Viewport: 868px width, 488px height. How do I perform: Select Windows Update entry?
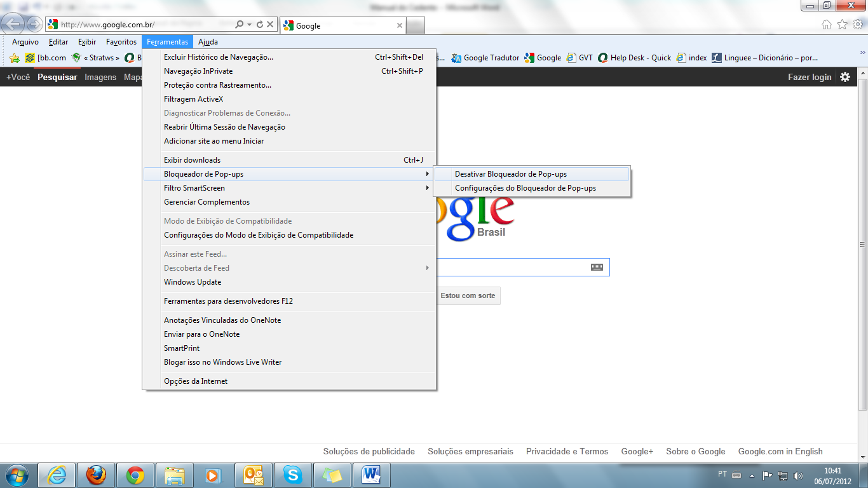[x=289, y=282]
